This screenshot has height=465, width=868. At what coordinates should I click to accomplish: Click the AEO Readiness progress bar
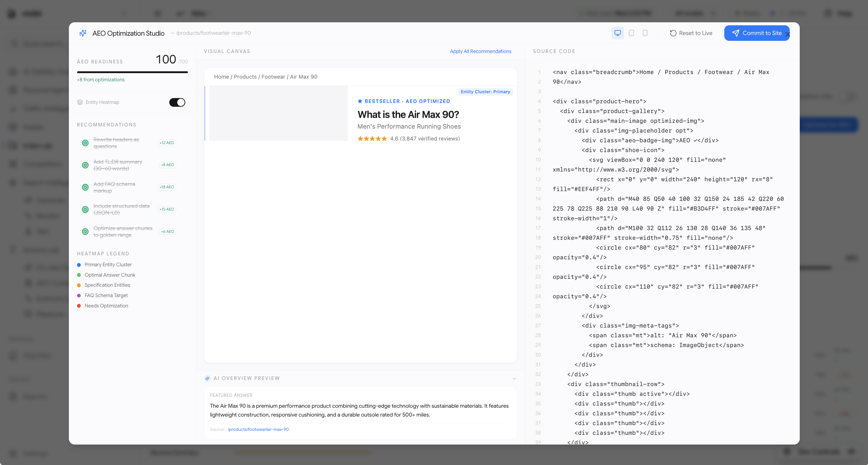132,72
